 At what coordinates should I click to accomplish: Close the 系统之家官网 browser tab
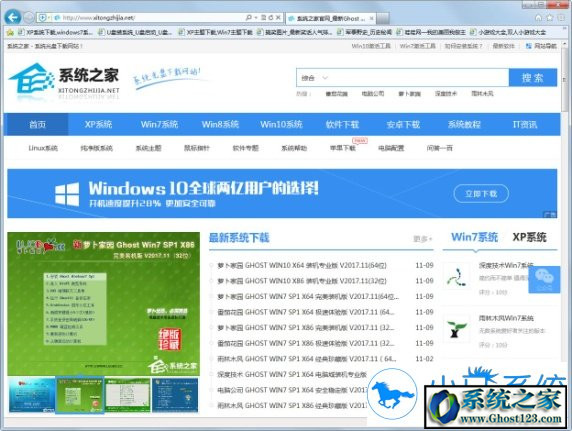coord(371,18)
